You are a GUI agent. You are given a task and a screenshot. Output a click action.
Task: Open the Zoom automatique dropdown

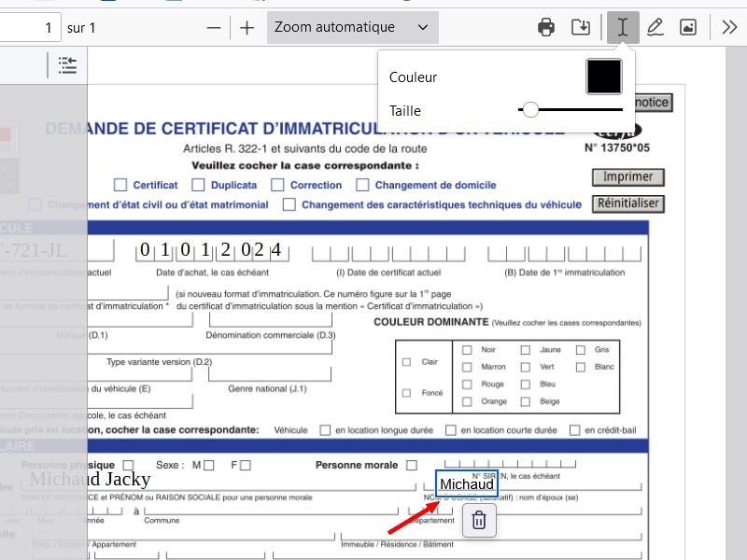coord(352,27)
